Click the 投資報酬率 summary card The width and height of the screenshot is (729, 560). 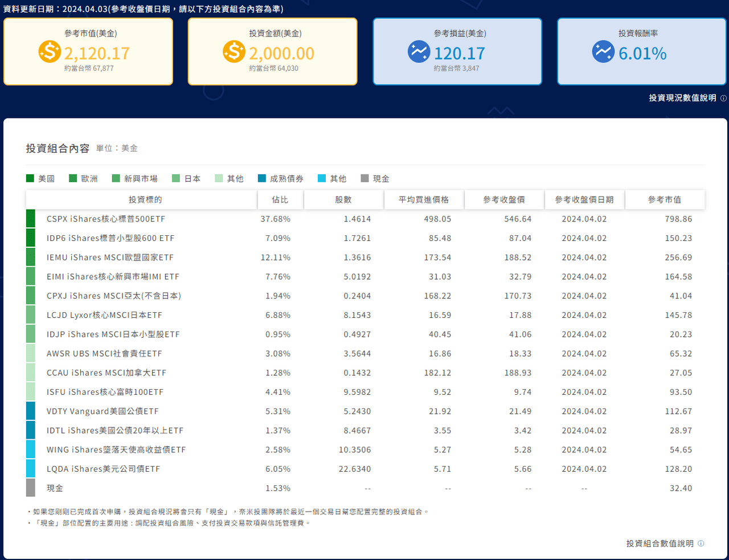[642, 51]
